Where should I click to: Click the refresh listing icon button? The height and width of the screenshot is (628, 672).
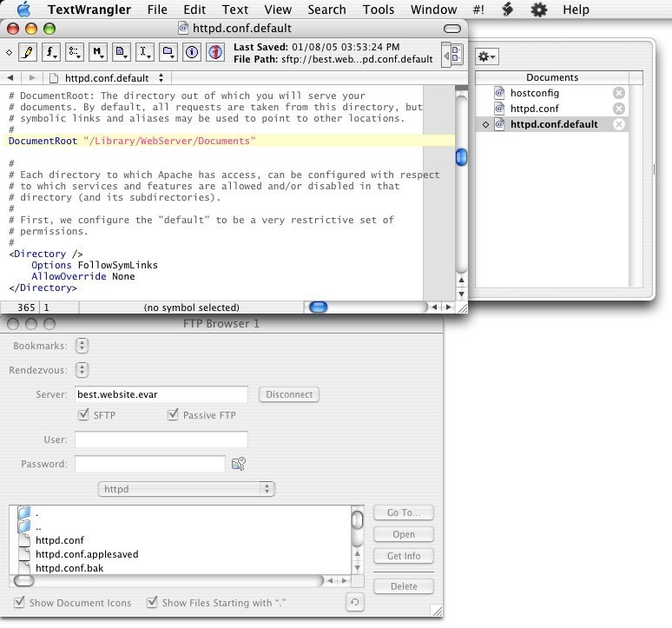(x=353, y=602)
